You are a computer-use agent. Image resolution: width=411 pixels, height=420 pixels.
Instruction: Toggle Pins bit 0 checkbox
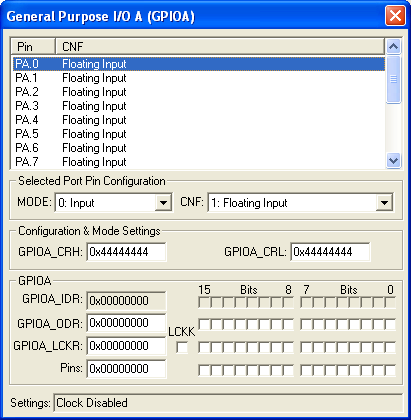click(x=390, y=370)
